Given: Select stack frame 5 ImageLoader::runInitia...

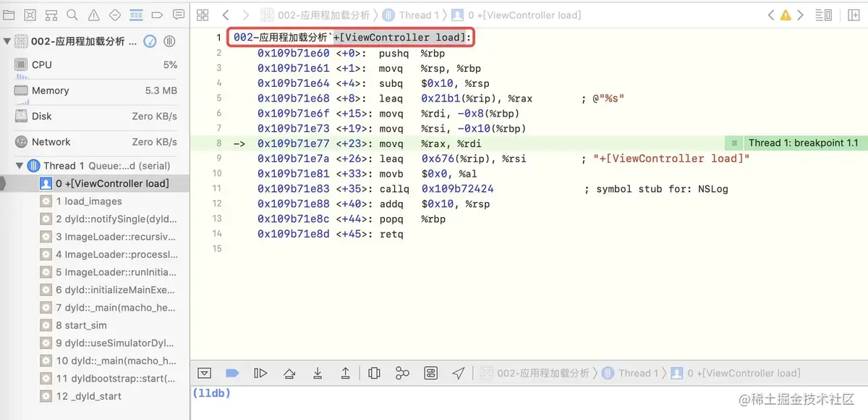Looking at the screenshot, I should (95, 272).
